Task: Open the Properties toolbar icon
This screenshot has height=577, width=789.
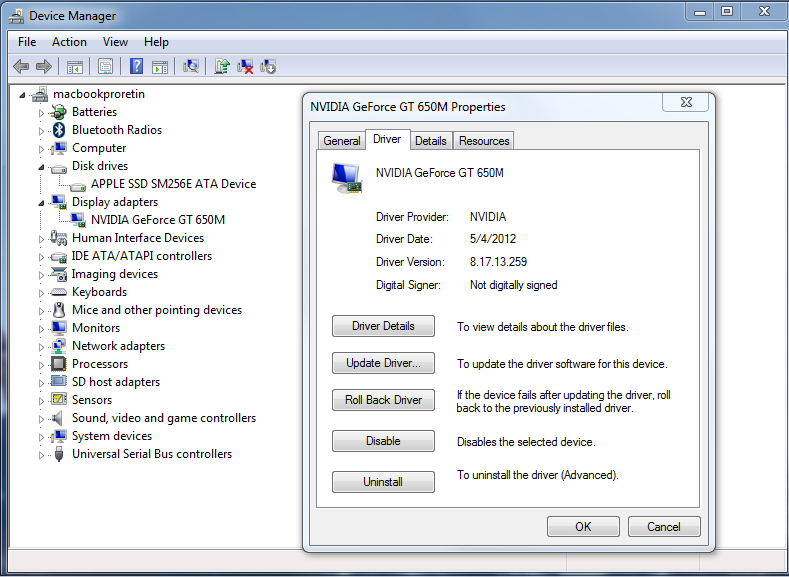Action: click(x=105, y=66)
